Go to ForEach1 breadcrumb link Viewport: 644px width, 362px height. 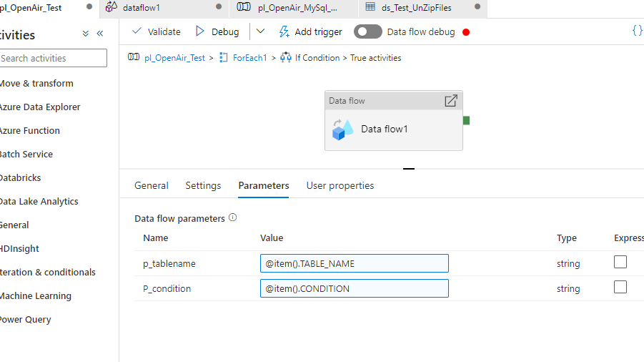(249, 58)
